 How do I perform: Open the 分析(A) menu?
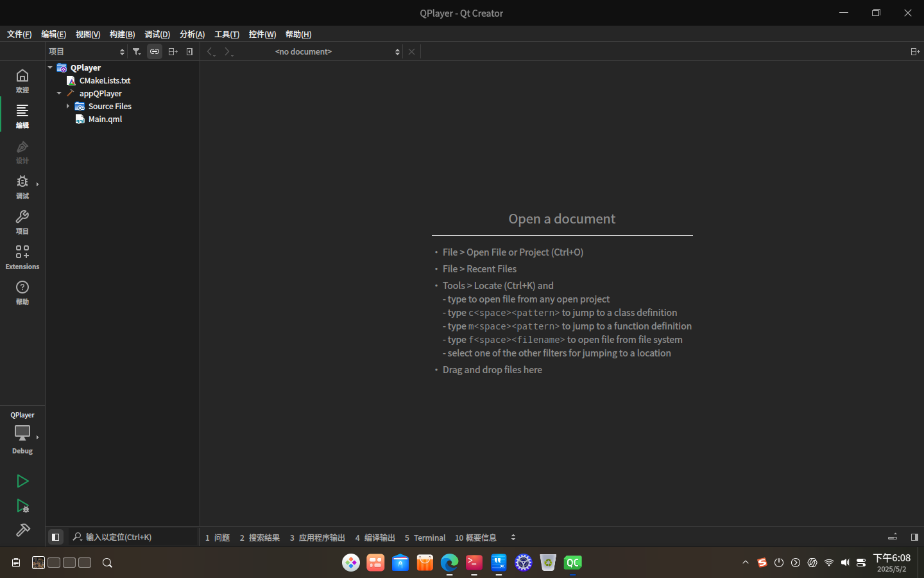point(192,34)
